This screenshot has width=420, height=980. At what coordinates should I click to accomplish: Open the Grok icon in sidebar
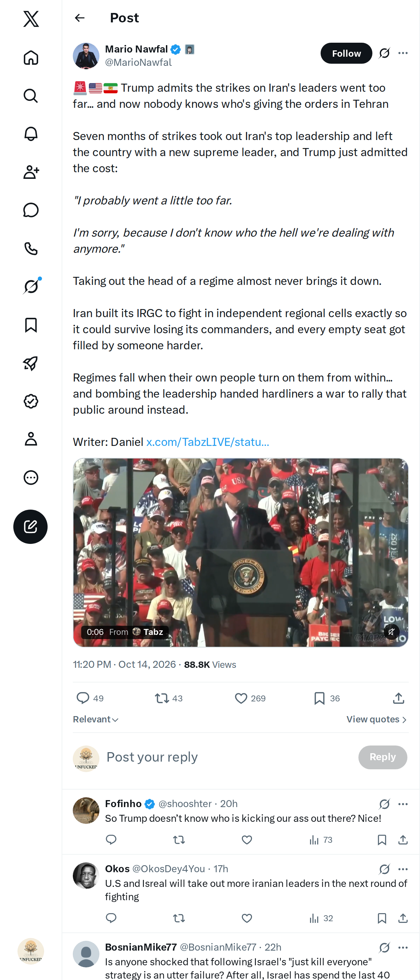[31, 286]
